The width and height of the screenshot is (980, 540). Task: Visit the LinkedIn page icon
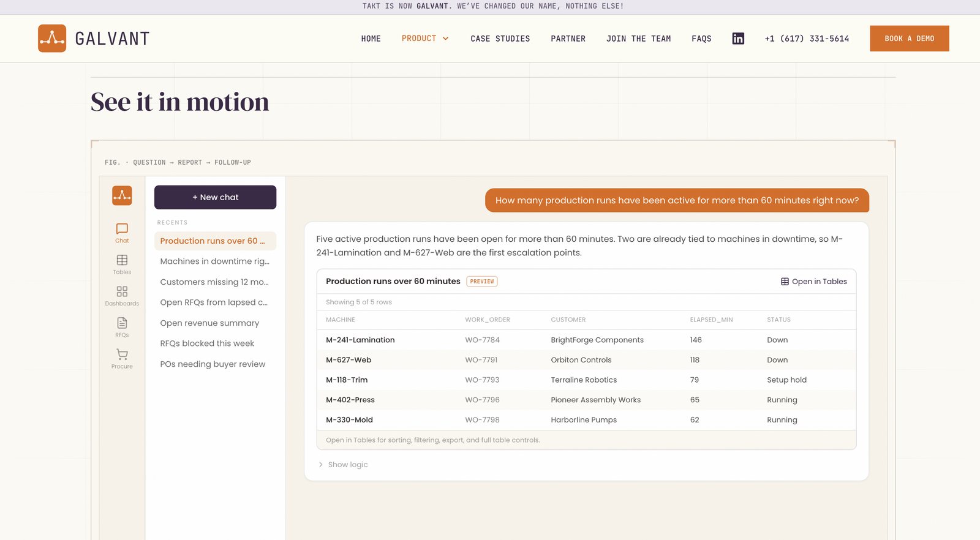point(738,39)
